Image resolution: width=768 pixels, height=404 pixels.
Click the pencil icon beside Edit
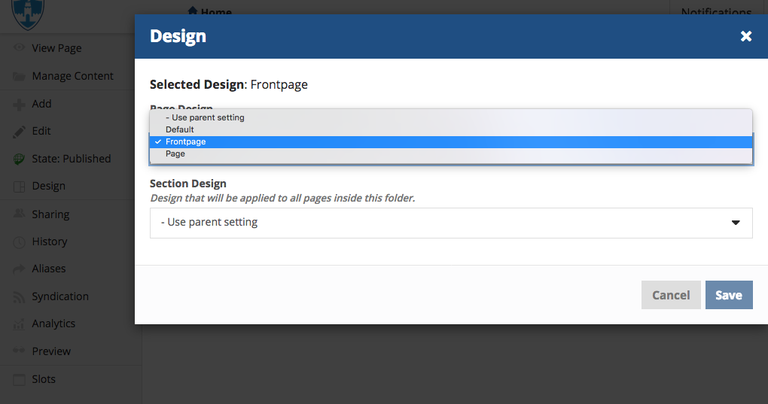point(19,131)
